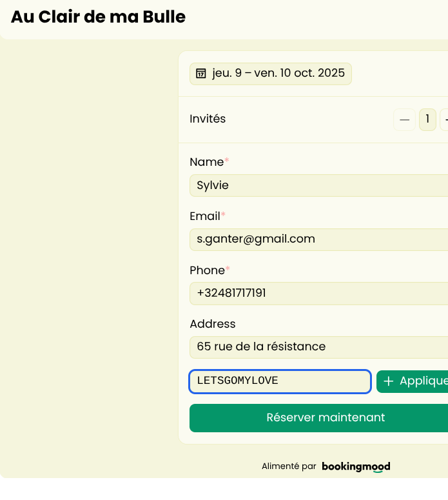Click the Email field label
This screenshot has height=500, width=448.
click(204, 216)
